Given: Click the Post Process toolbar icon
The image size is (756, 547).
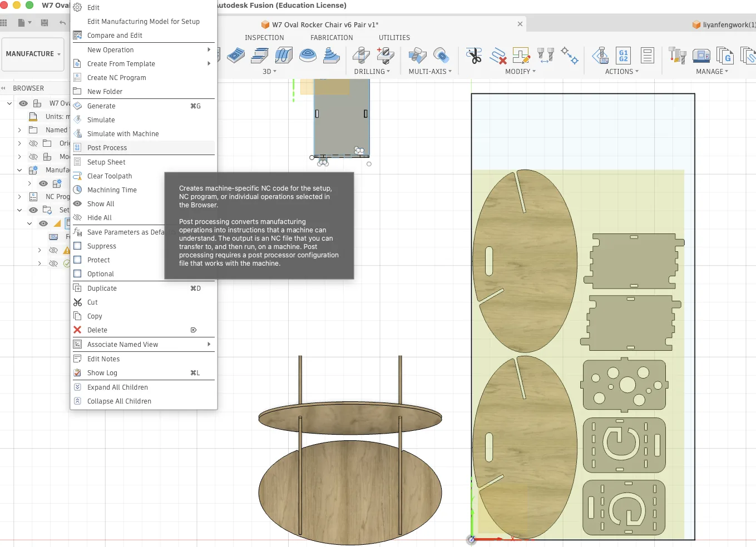Looking at the screenshot, I should 623,56.
